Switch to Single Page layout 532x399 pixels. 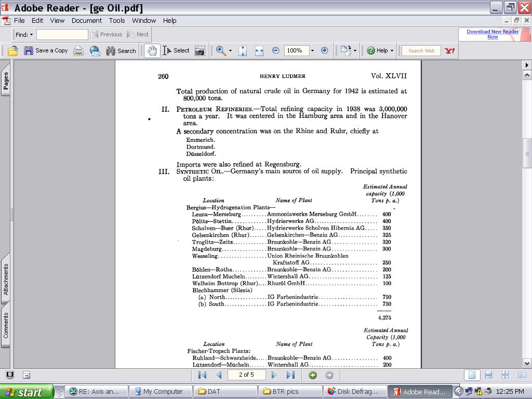(x=472, y=375)
